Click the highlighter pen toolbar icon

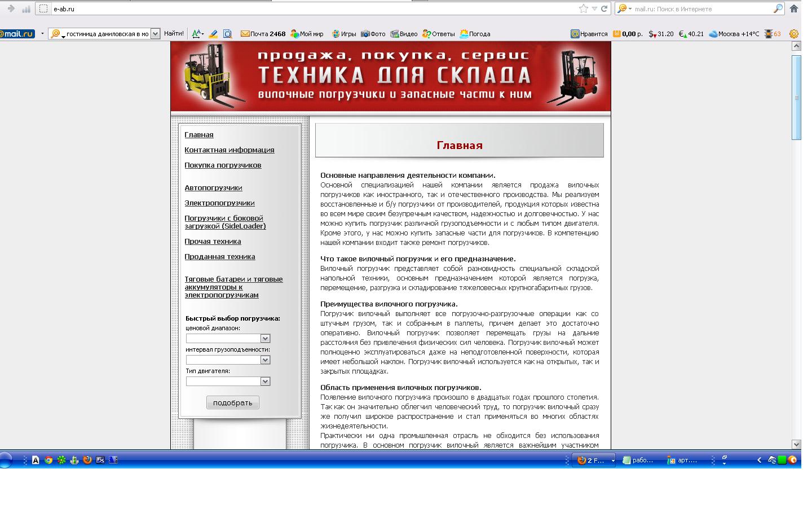click(x=213, y=34)
